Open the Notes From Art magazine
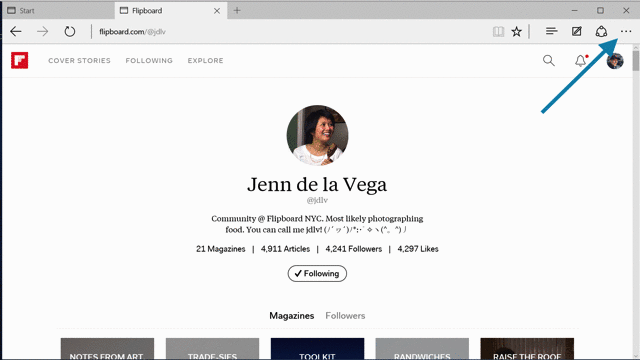The height and width of the screenshot is (360, 640). (107, 349)
